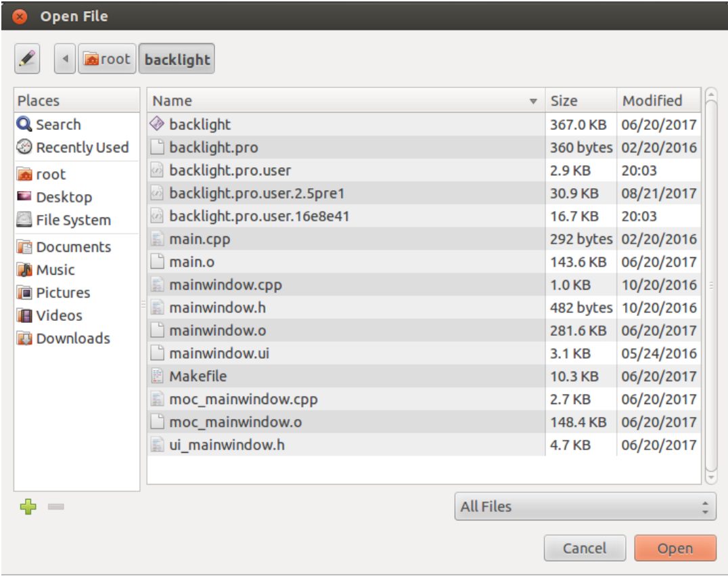
Task: Open Videos bookmark
Action: pyautogui.click(x=76, y=315)
